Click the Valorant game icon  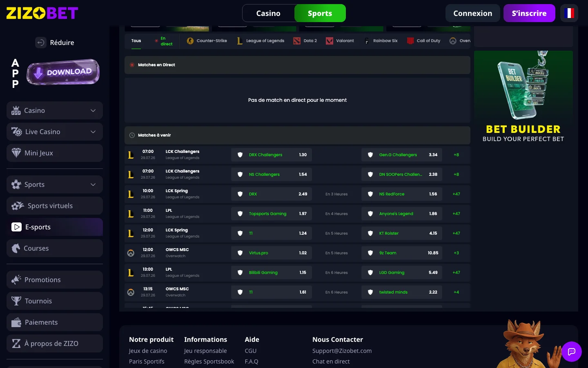pos(330,41)
